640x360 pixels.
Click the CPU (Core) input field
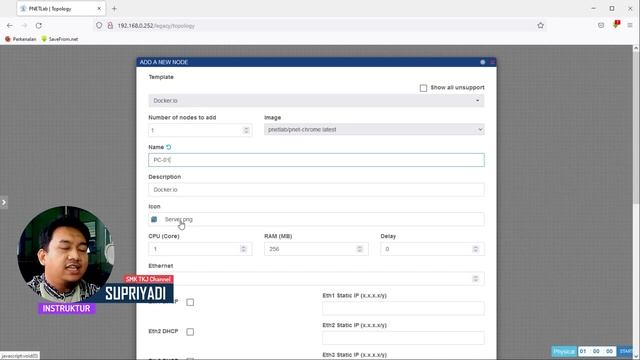(x=200, y=249)
